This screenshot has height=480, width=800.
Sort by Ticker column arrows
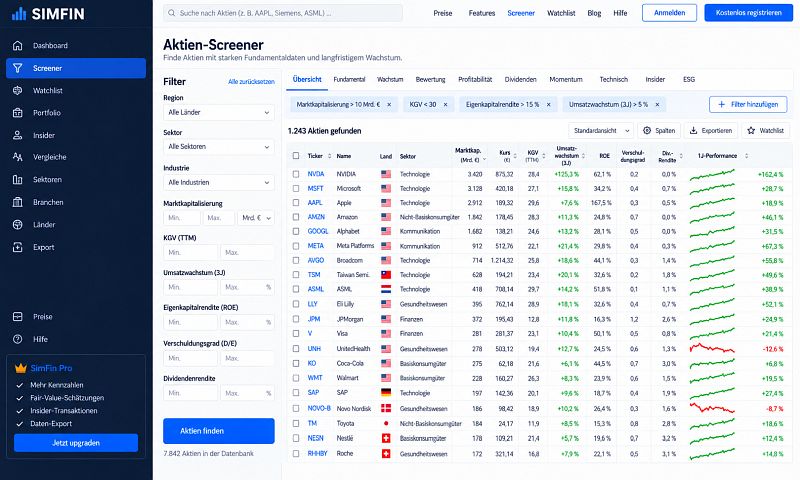coord(330,156)
